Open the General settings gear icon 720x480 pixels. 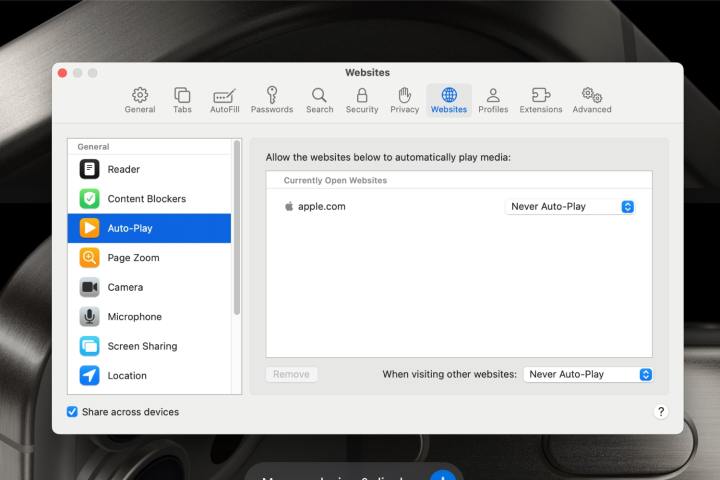pos(140,95)
